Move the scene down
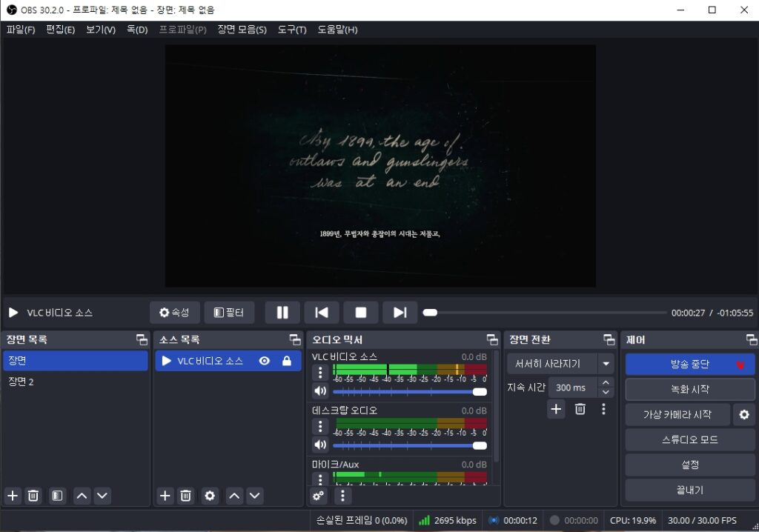This screenshot has height=532, width=759. pos(102,496)
